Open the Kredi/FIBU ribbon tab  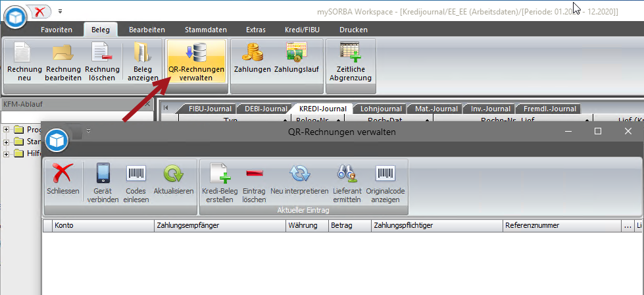pyautogui.click(x=302, y=30)
